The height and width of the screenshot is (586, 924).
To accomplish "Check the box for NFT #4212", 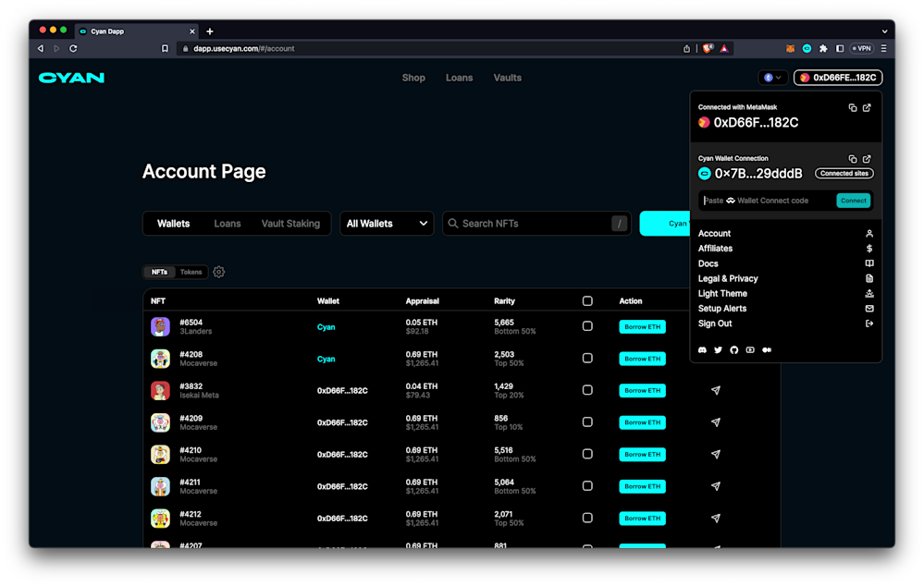I will pyautogui.click(x=587, y=518).
